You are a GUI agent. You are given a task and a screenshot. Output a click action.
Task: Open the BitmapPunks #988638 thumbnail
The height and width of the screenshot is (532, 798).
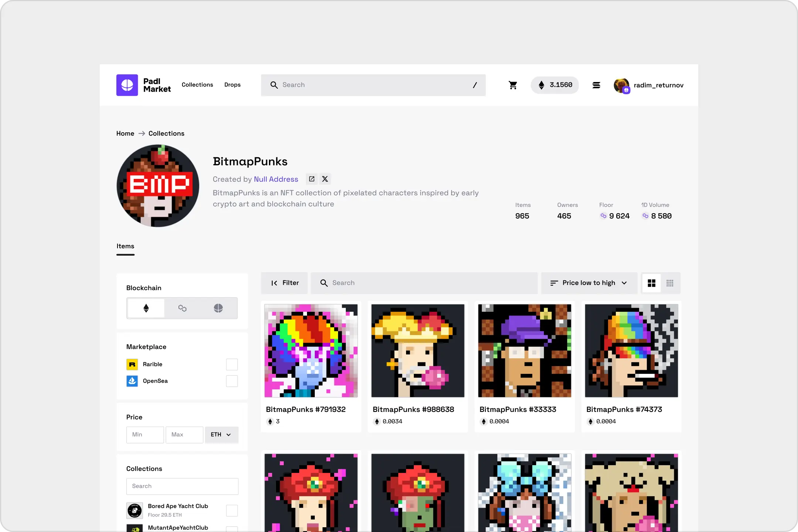pyautogui.click(x=417, y=351)
